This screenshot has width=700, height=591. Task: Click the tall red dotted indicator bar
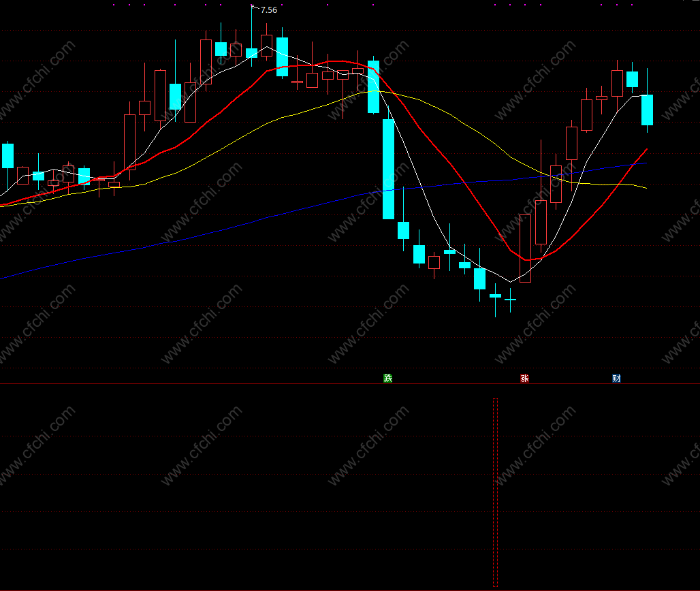click(x=495, y=492)
